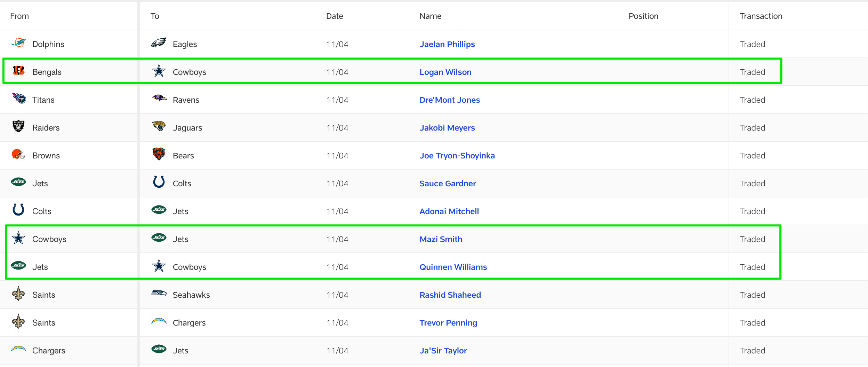Click the Raiders shield logo
Viewport: 868px width, 367px height.
pos(18,126)
